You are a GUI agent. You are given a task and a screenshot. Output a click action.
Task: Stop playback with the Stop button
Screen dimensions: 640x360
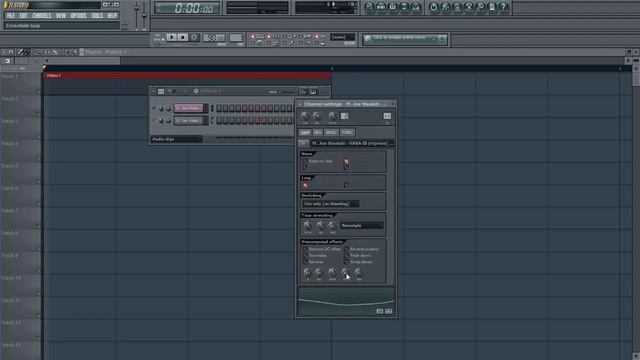coord(183,38)
